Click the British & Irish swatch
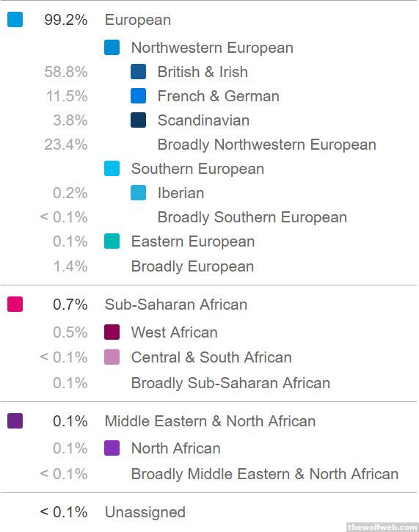The image size is (419, 532). click(x=138, y=72)
